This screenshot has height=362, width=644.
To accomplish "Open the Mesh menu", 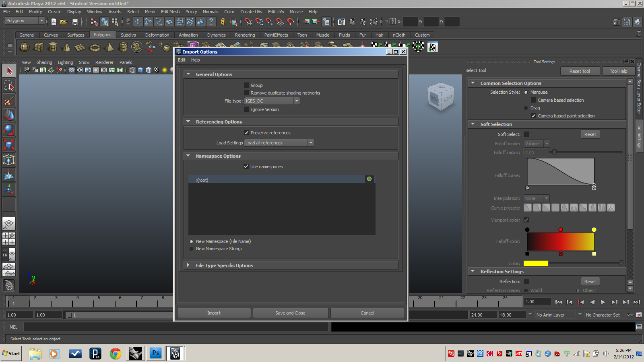I will pos(150,12).
